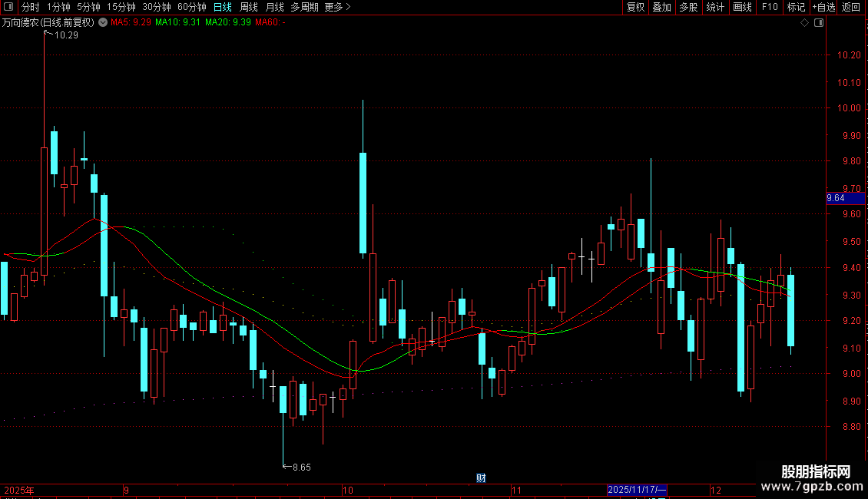Click the 10.20 price axis label
The height and width of the screenshot is (499, 868).
(849, 55)
